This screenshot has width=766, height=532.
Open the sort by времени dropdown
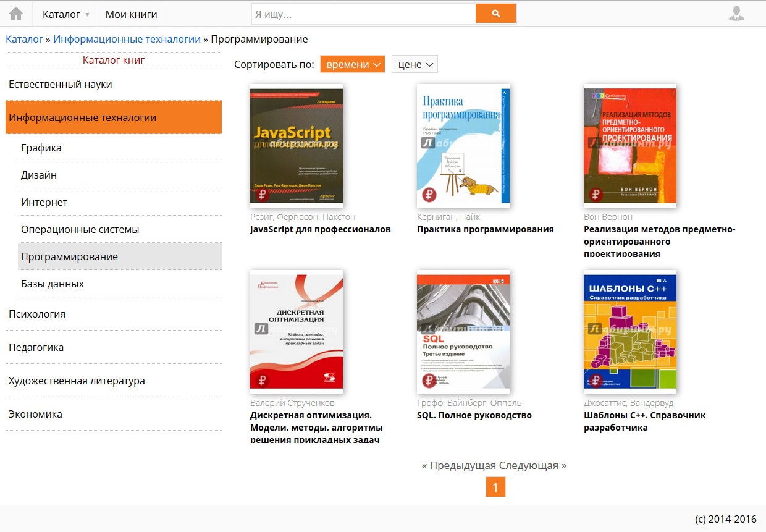tap(353, 64)
